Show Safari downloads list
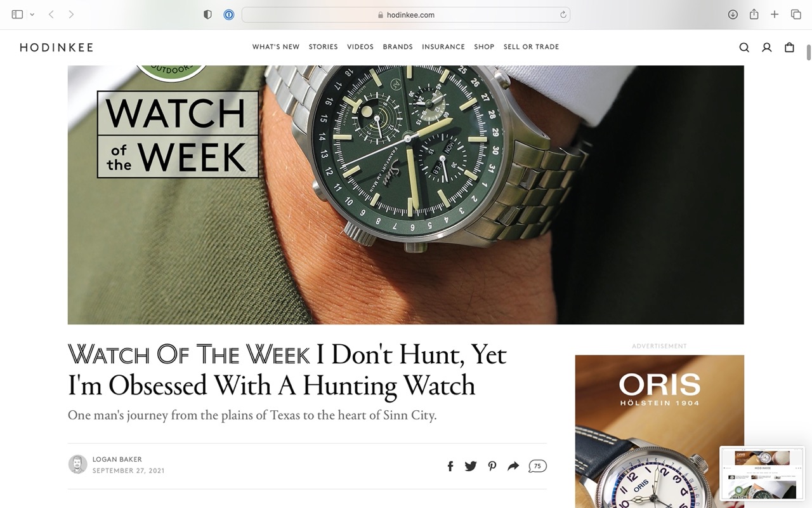The width and height of the screenshot is (812, 508). [733, 15]
